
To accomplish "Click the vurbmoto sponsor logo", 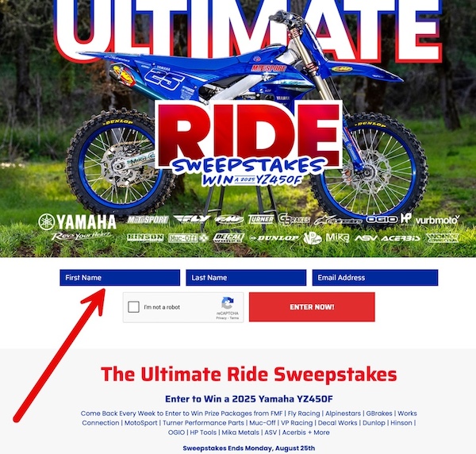I will coord(437,220).
